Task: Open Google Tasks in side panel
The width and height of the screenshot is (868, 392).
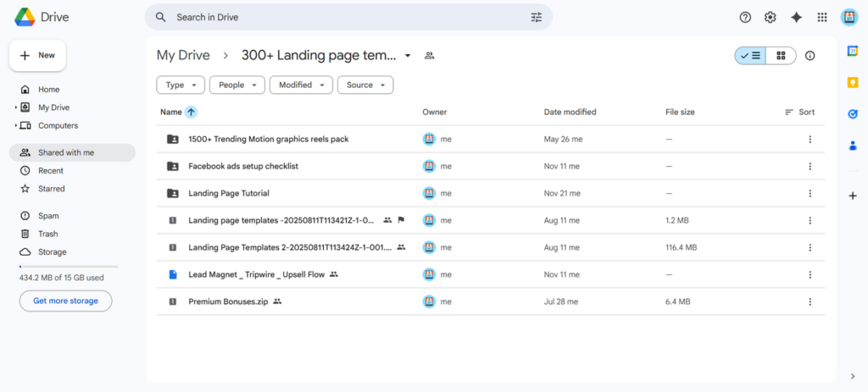Action: tap(853, 113)
